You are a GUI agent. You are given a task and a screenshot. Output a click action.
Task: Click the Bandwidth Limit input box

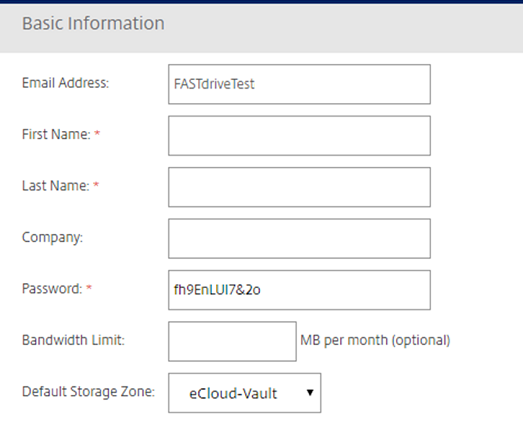(x=232, y=341)
